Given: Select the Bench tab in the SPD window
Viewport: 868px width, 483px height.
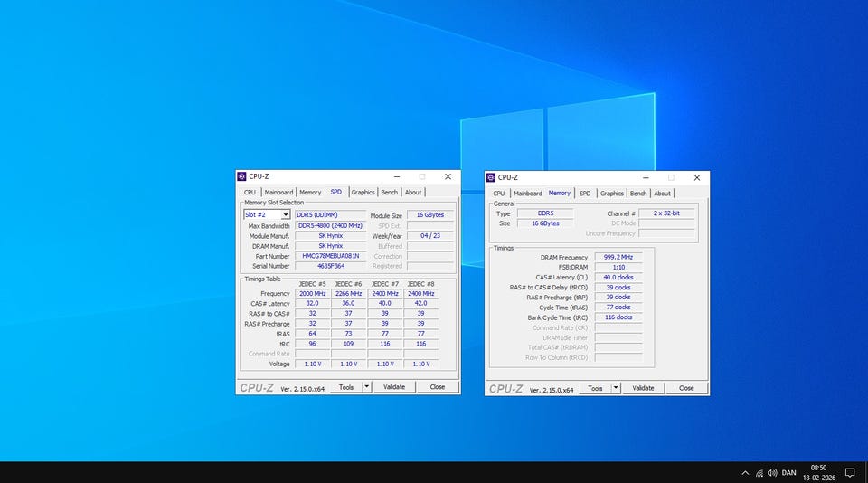Looking at the screenshot, I should tap(389, 192).
